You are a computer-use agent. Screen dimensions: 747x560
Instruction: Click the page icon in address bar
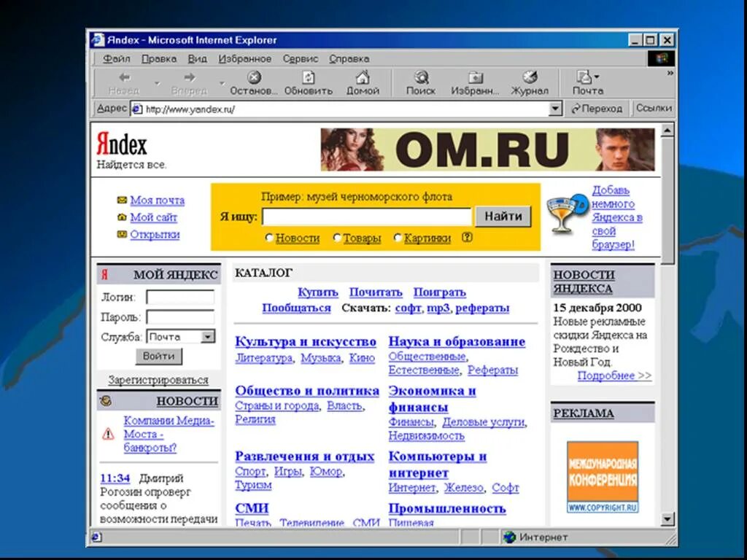point(137,109)
